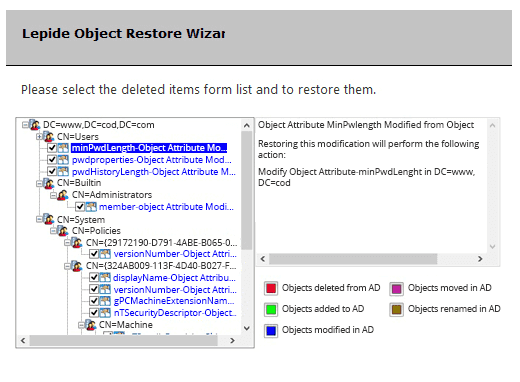Click the brown Objects renamed in AD swatch
The width and height of the screenshot is (520, 382).
tap(396, 309)
